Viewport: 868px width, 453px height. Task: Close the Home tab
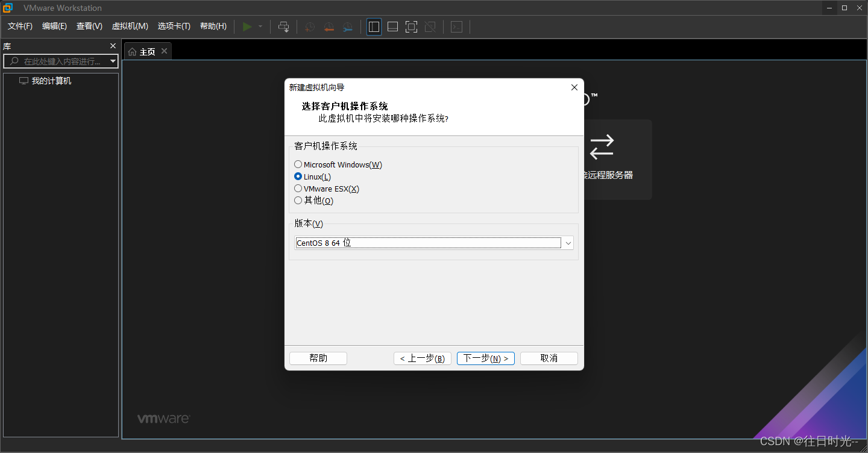click(x=164, y=51)
